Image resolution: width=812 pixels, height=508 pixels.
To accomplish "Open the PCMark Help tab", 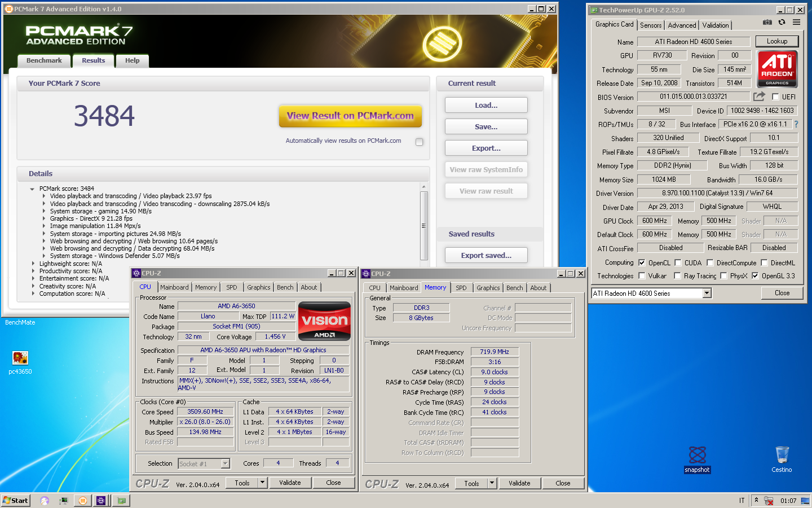I will (132, 61).
